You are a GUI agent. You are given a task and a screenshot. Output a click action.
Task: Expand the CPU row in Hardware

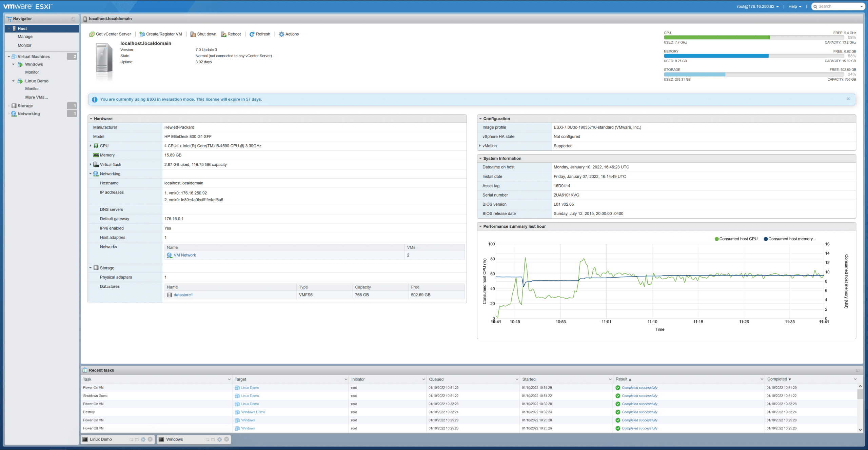(x=91, y=146)
